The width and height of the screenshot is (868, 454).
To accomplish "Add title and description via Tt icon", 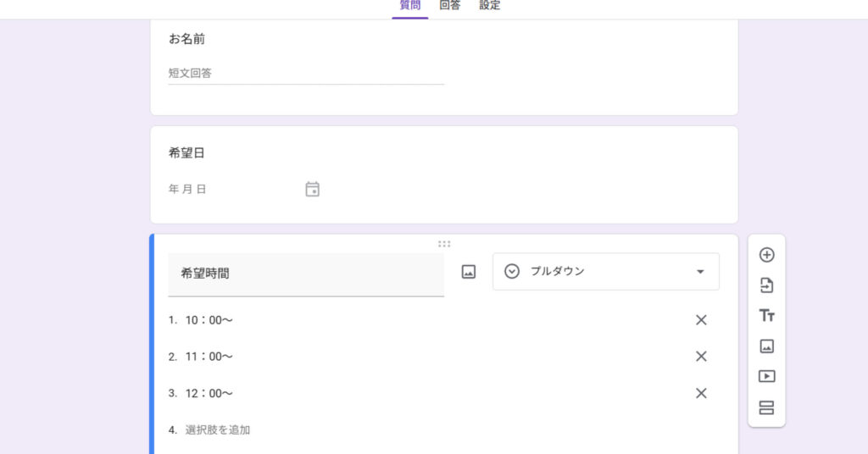I will [766, 316].
